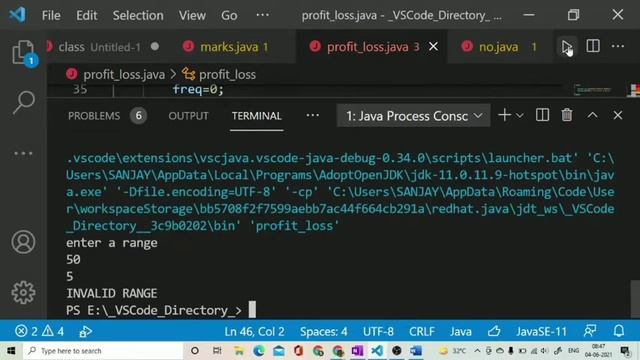Open the new terminal launch profile dropdown
640x360 pixels.
coord(520,116)
